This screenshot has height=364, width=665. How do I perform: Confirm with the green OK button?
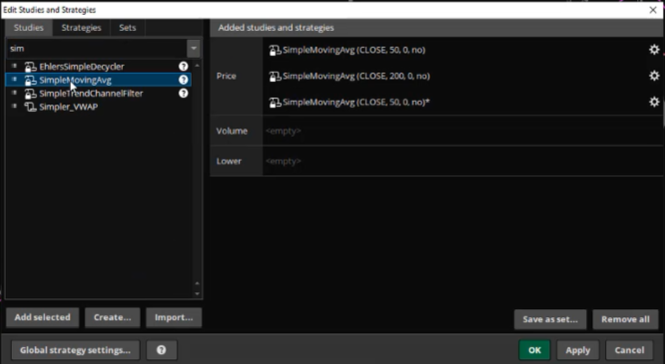point(534,350)
